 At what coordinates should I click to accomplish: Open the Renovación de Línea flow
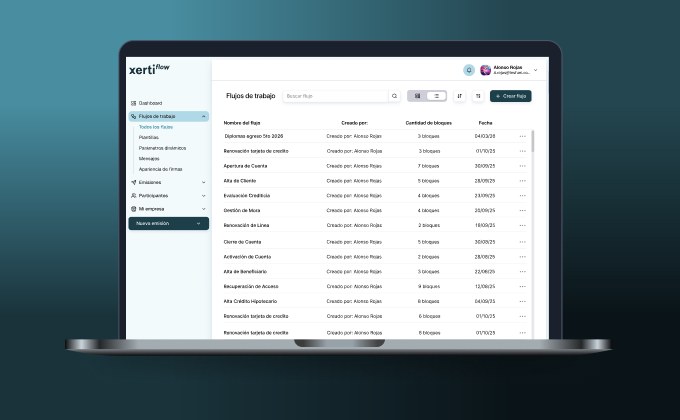click(246, 226)
